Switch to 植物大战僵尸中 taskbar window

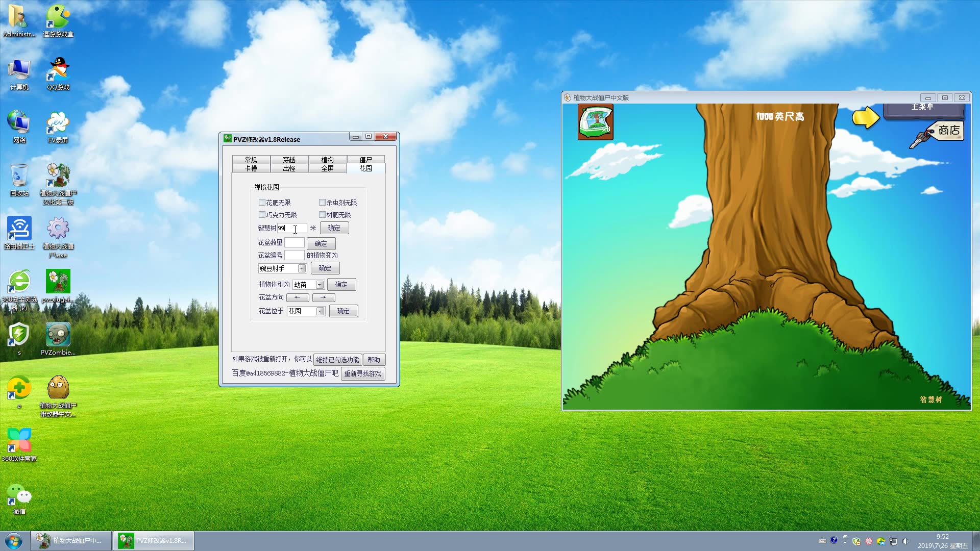(x=71, y=541)
